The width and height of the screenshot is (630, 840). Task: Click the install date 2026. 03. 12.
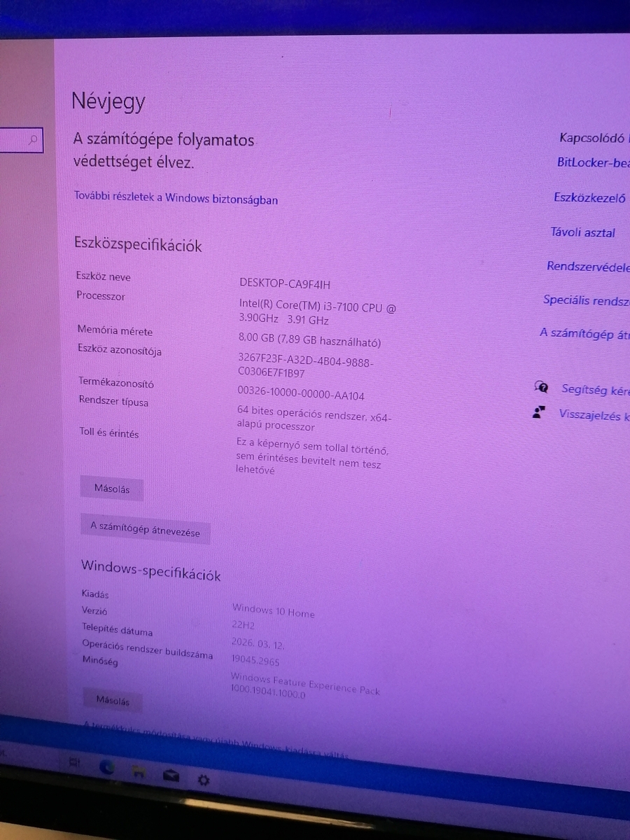(258, 643)
